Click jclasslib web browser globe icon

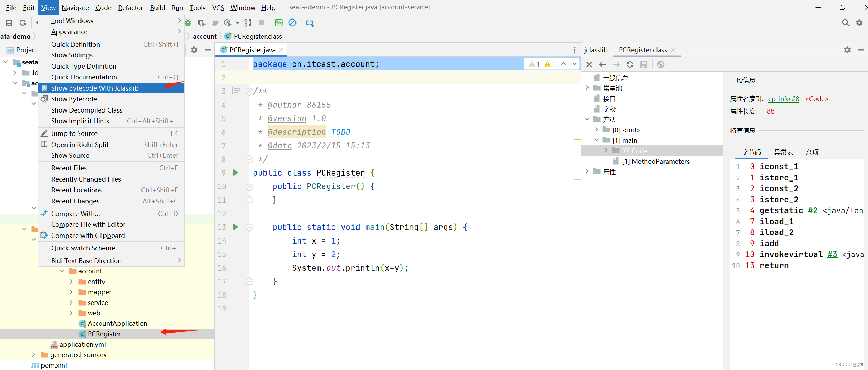tap(661, 64)
